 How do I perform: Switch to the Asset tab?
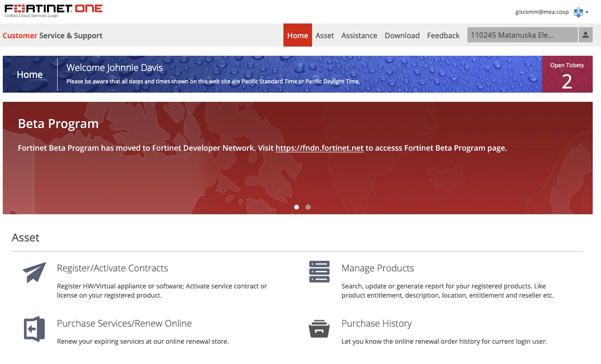click(324, 35)
